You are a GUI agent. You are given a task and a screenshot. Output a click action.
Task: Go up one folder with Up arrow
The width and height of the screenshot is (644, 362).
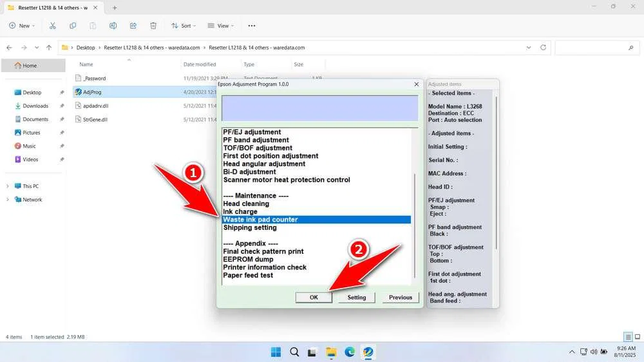(48, 48)
